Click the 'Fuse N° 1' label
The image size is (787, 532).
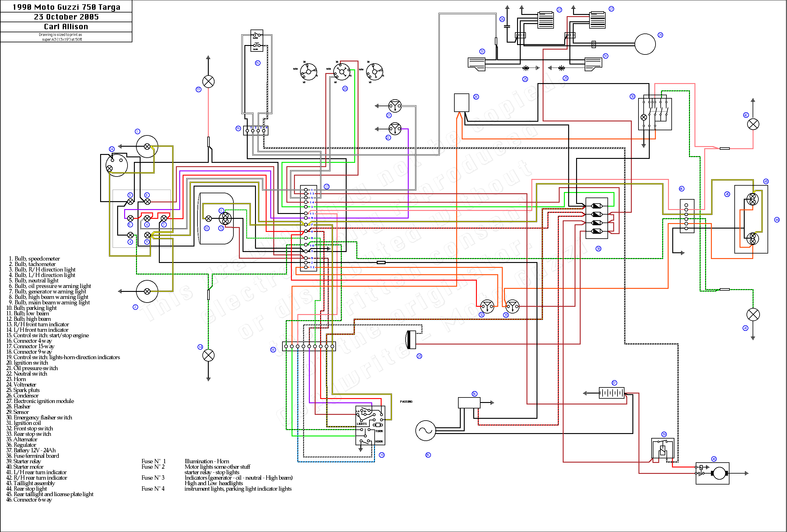[x=154, y=462]
